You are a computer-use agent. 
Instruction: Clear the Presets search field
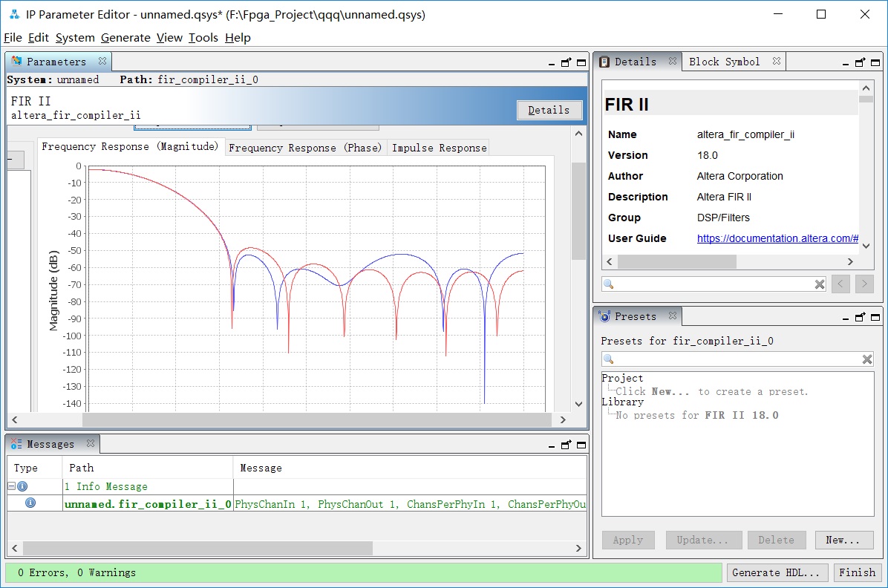866,359
